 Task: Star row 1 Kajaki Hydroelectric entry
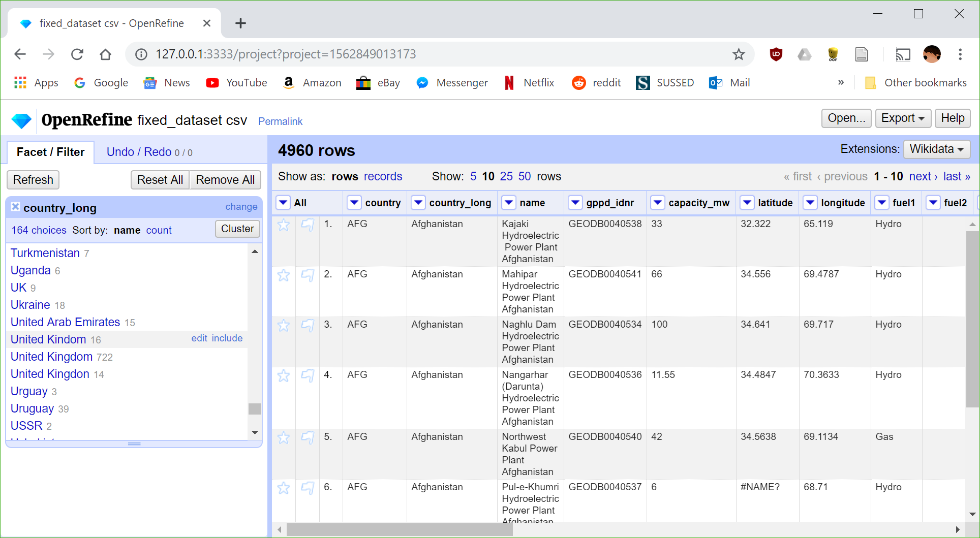coord(284,225)
